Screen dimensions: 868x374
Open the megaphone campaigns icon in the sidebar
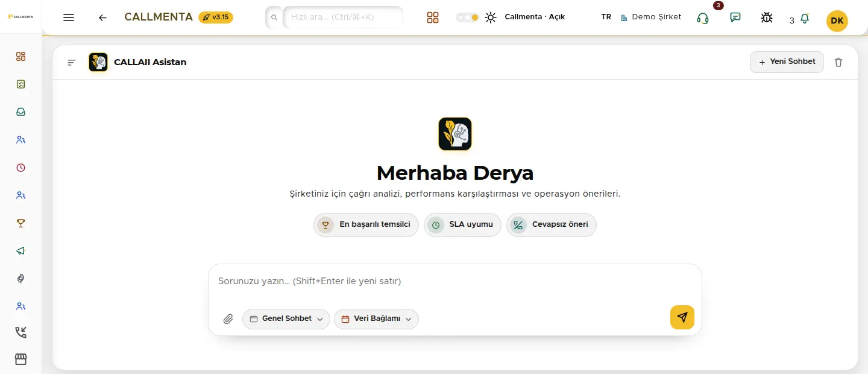click(21, 251)
